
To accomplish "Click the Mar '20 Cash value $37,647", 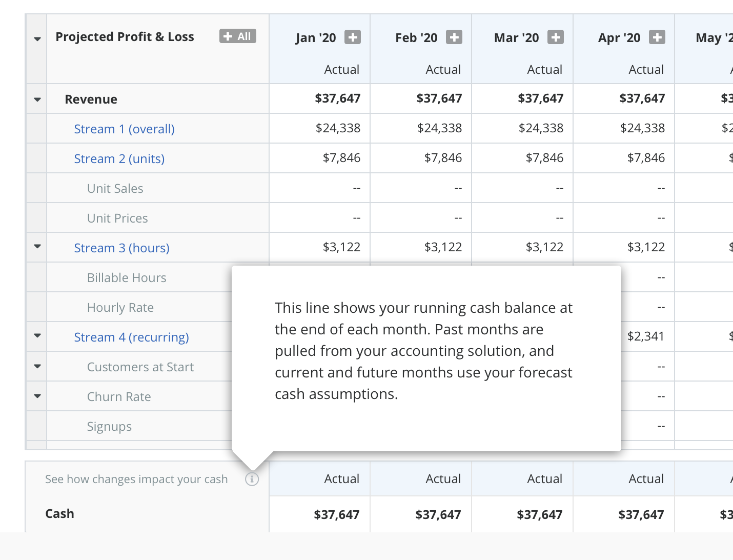I will 540,515.
